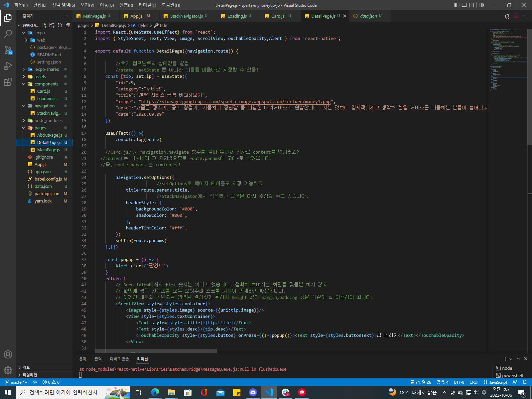Click the Windows taskbar search box
The width and height of the screenshot is (532, 399).
click(x=73, y=392)
